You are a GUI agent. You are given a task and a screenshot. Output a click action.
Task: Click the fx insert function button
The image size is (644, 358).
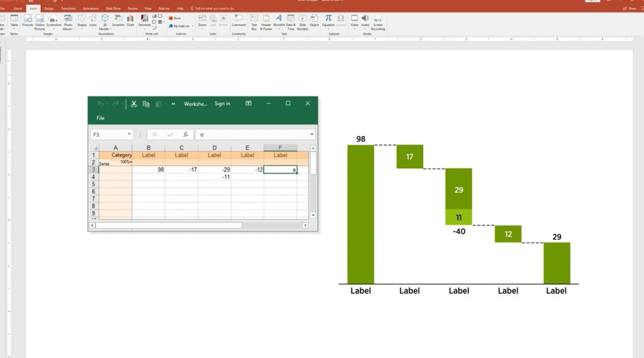pyautogui.click(x=185, y=135)
